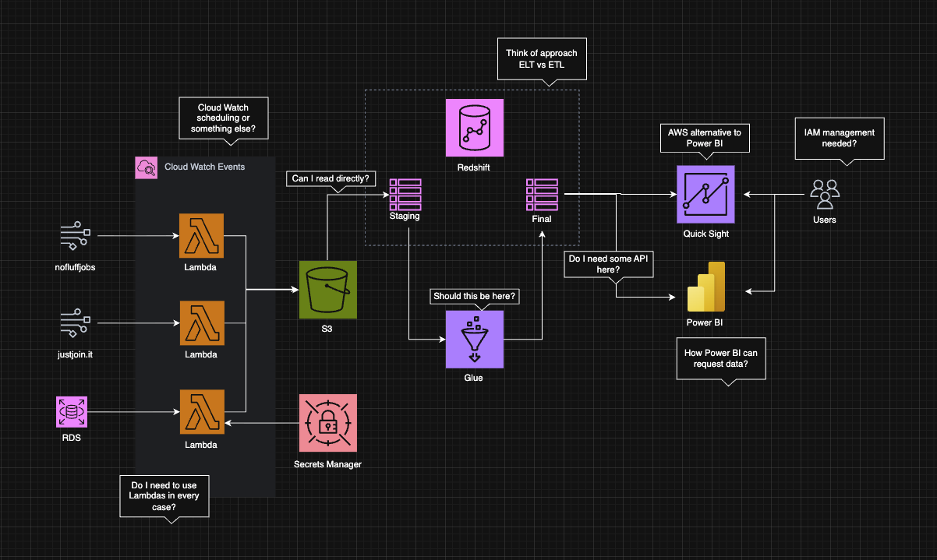Select the Quick Sight chart icon
Viewport: 937px width, 560px height.
coord(705,193)
